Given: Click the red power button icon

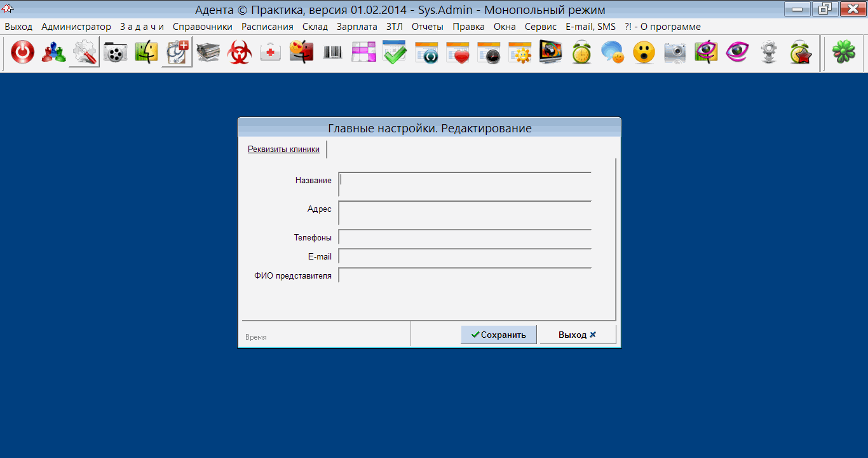Looking at the screenshot, I should (x=22, y=53).
